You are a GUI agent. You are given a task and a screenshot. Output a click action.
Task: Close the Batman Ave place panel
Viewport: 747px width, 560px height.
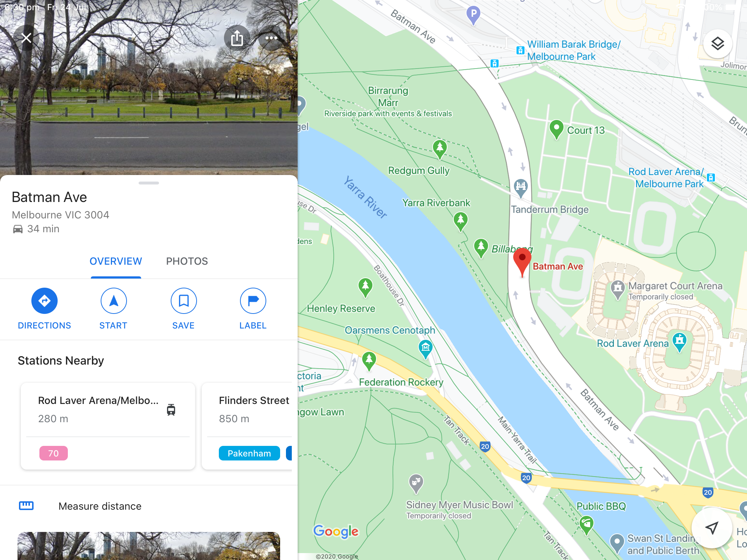click(x=26, y=38)
